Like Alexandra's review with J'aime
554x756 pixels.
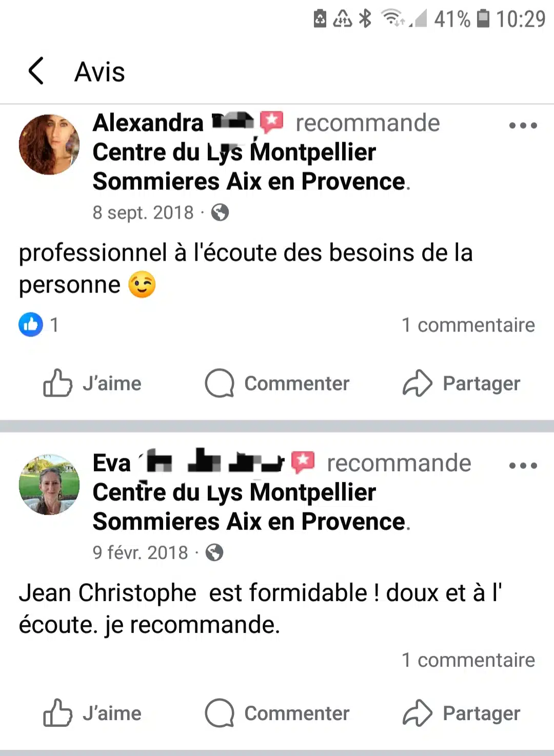pyautogui.click(x=93, y=383)
